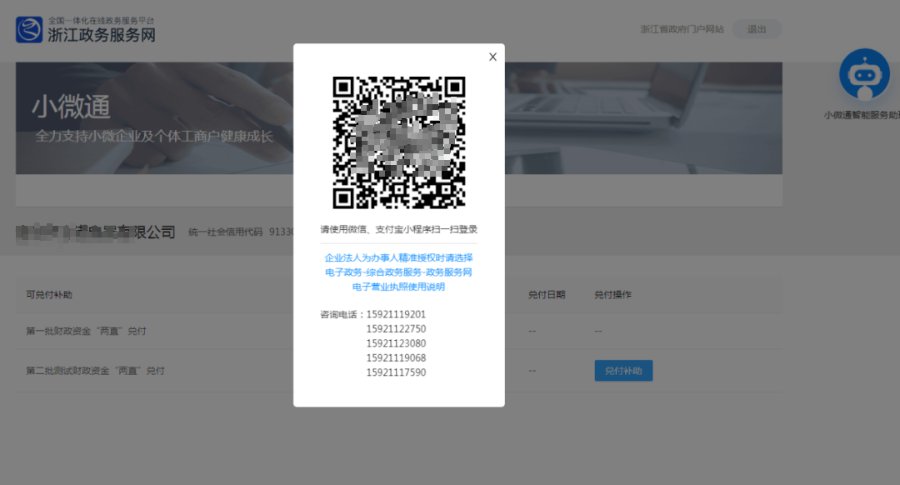Open the 小微通 robot assistant icon

tap(864, 75)
